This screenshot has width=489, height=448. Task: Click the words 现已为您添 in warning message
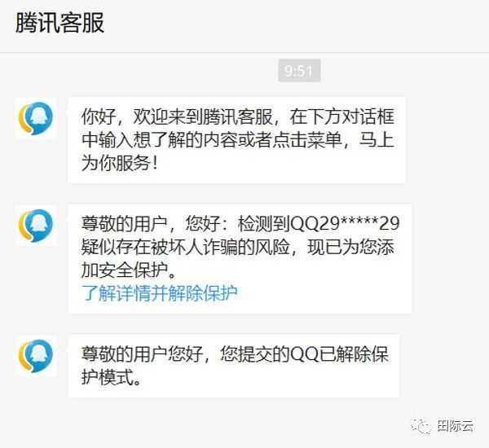pos(350,247)
